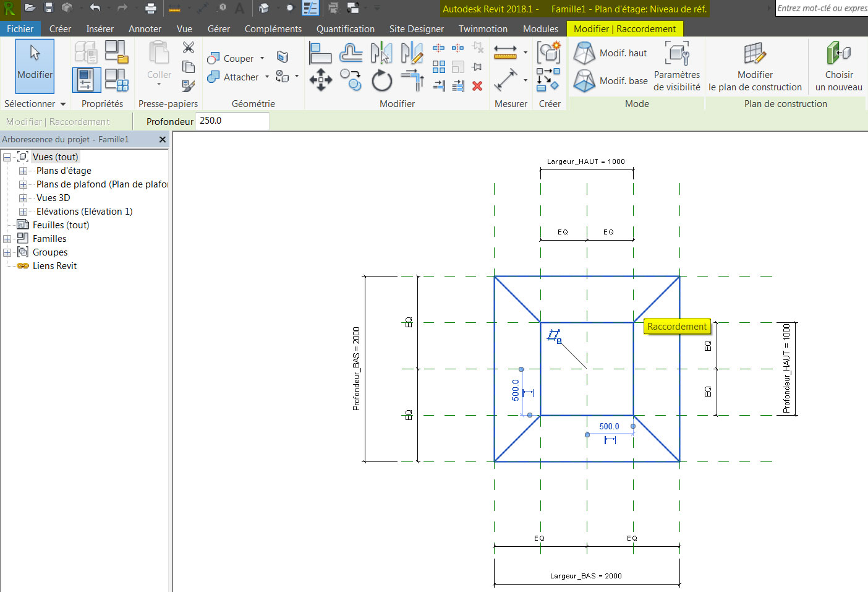868x592 pixels.
Task: Open the Paramètres de visibilité dialog
Action: point(676,66)
